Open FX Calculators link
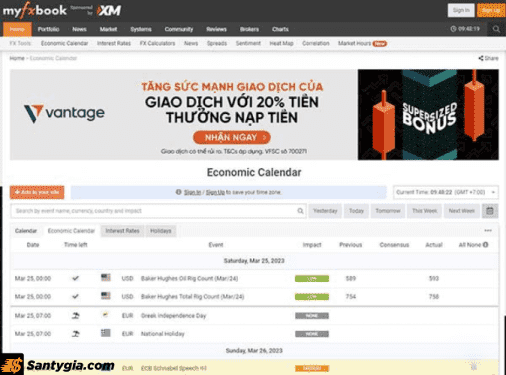The width and height of the screenshot is (506, 375). [157, 43]
